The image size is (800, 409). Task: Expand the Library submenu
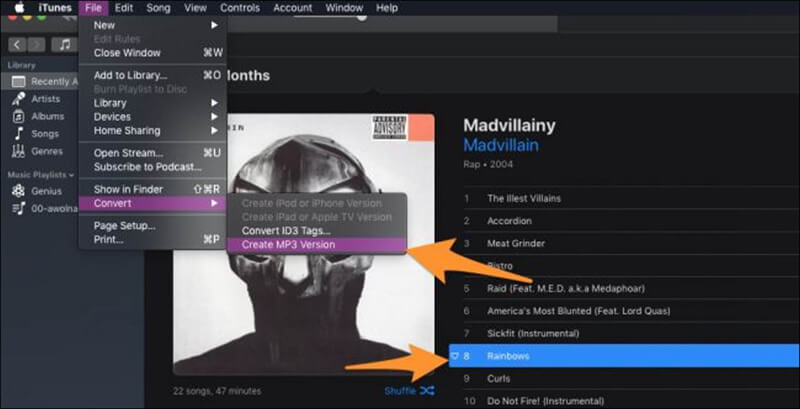click(153, 103)
